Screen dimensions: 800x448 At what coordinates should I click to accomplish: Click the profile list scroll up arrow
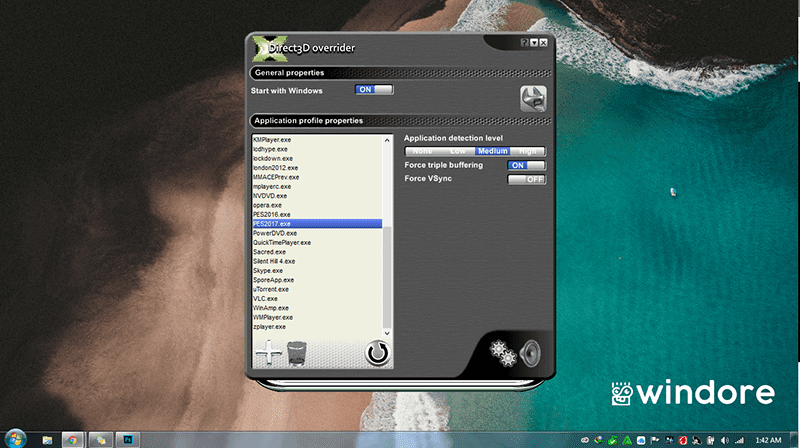point(387,140)
